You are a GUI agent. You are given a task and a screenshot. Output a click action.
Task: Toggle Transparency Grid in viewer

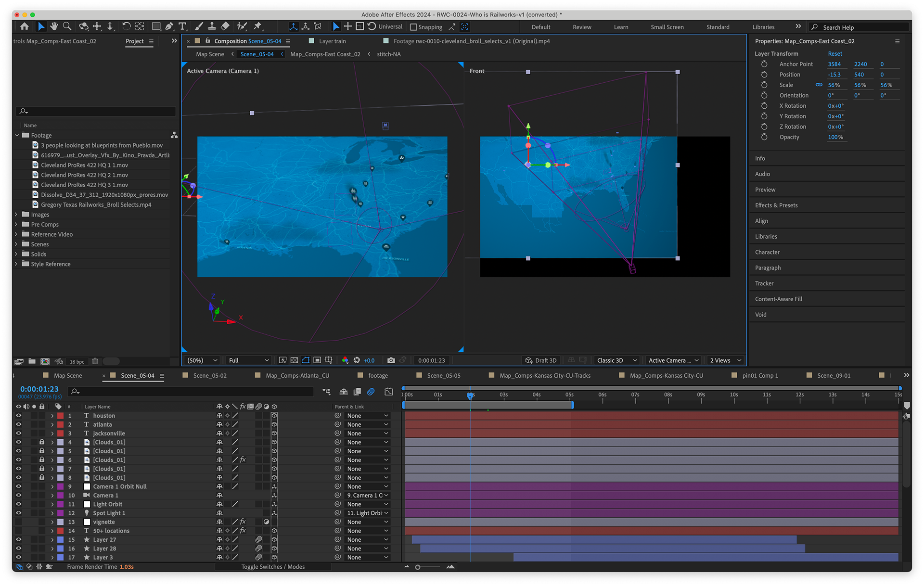[294, 360]
